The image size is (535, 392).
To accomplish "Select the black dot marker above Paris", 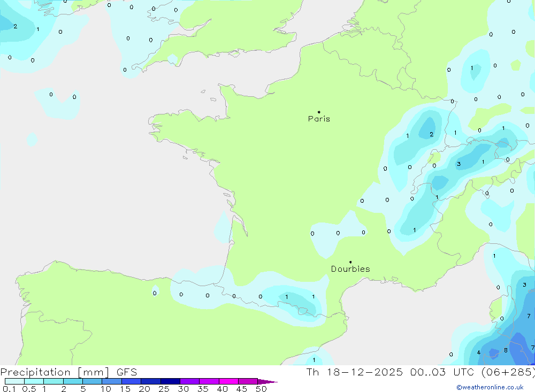I will (319, 112).
